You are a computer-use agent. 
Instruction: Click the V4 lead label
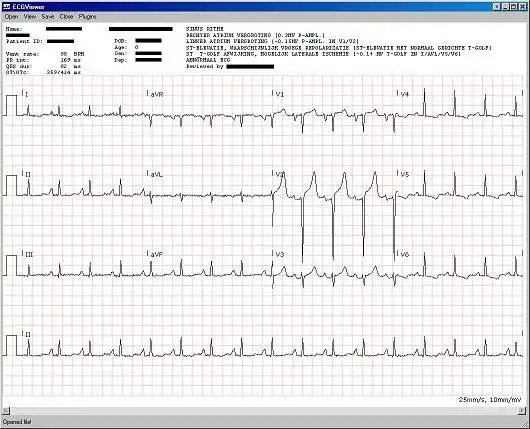tap(404, 95)
